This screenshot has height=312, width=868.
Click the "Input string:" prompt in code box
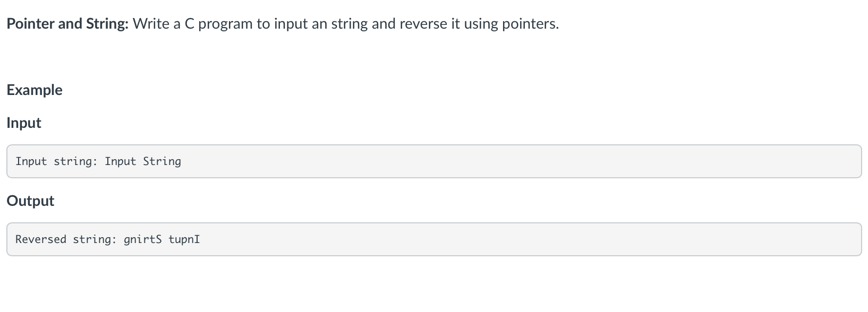click(57, 161)
